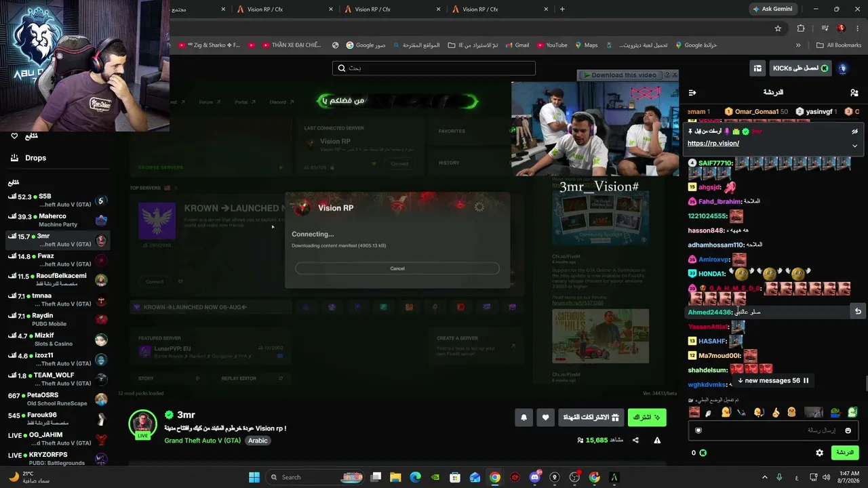Open the emoji picker in chat input
The height and width of the screenshot is (488, 868).
(848, 430)
